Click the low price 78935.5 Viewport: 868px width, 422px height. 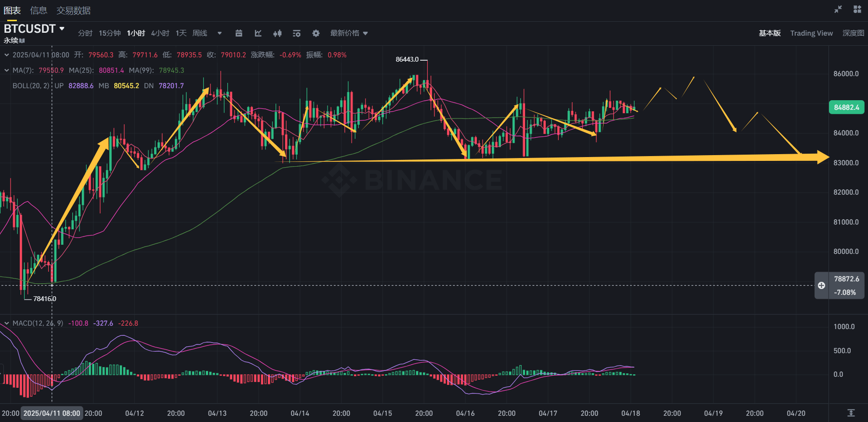click(x=189, y=55)
